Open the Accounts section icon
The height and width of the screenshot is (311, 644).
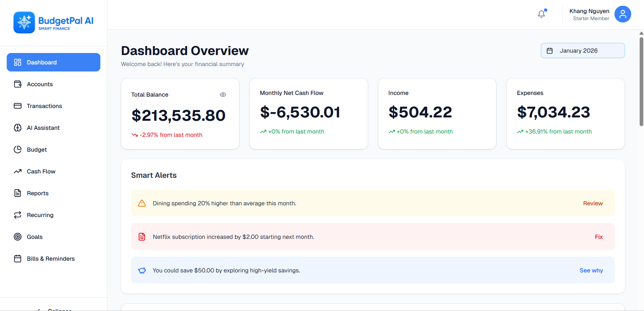point(17,84)
